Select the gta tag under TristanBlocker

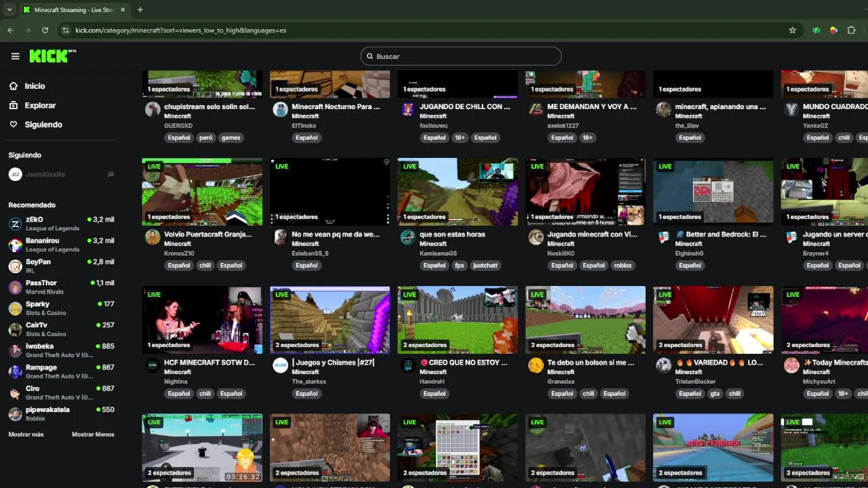[715, 394]
